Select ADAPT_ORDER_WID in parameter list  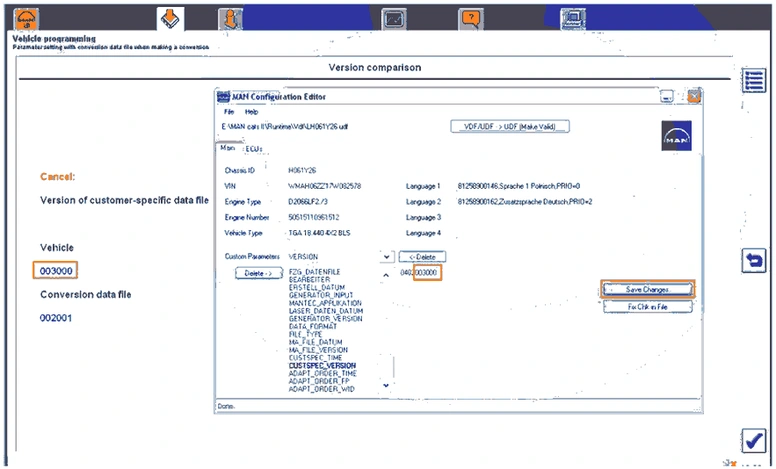(x=322, y=389)
